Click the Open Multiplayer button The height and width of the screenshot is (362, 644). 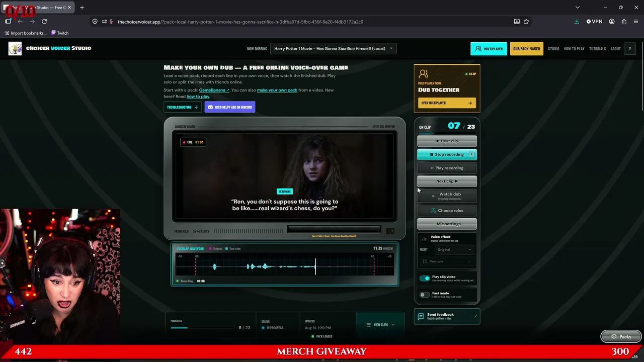[447, 103]
